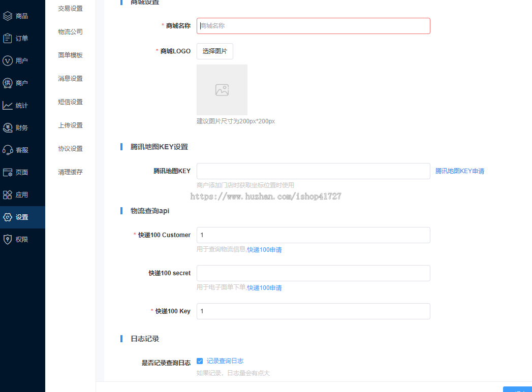532x392 pixels.
Task: Click the 快递100 Key input field
Action: coord(314,311)
